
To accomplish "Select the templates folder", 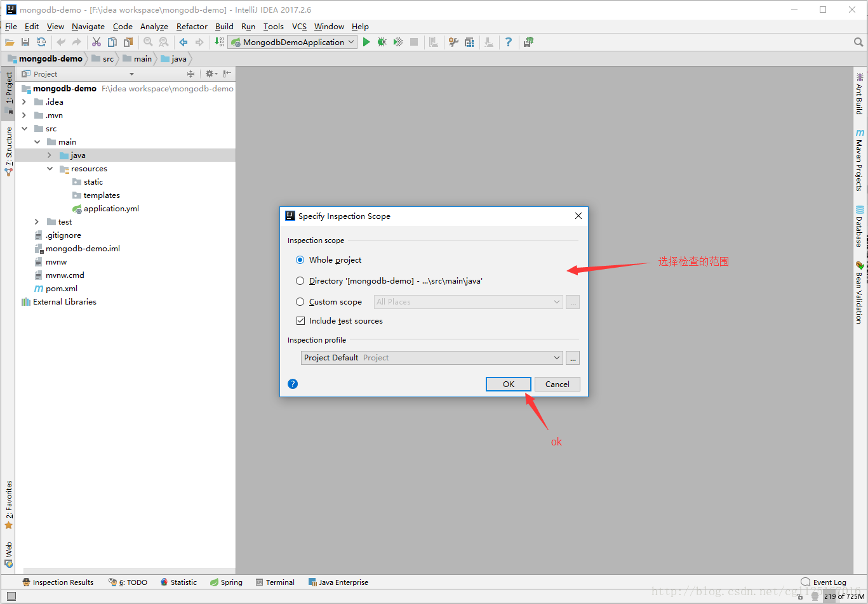I will [x=102, y=195].
